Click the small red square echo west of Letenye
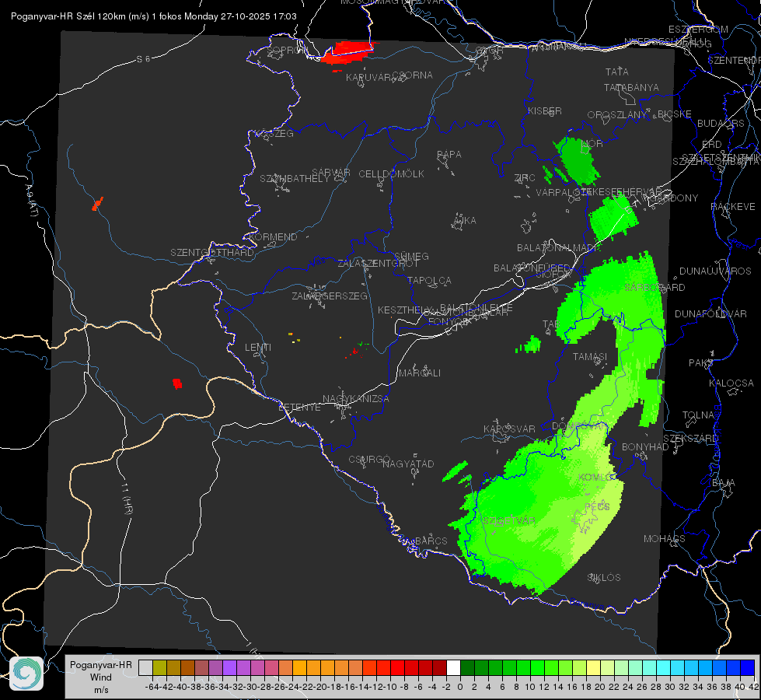Screen dimensions: 761x700 coord(177,383)
